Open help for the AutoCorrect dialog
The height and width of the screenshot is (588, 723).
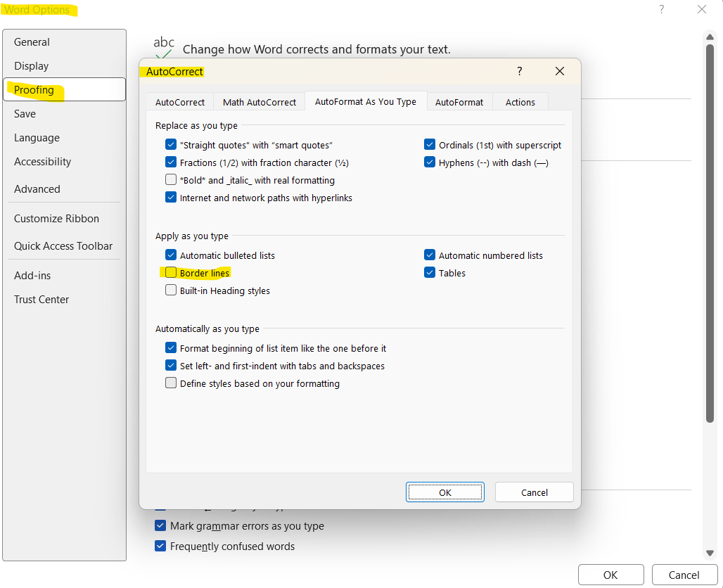[520, 71]
